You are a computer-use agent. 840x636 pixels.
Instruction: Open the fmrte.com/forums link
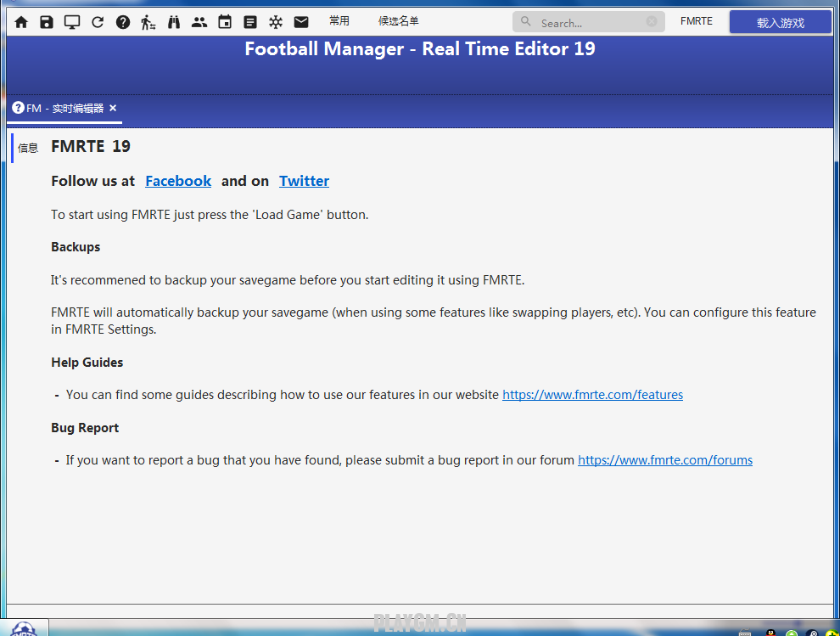665,460
